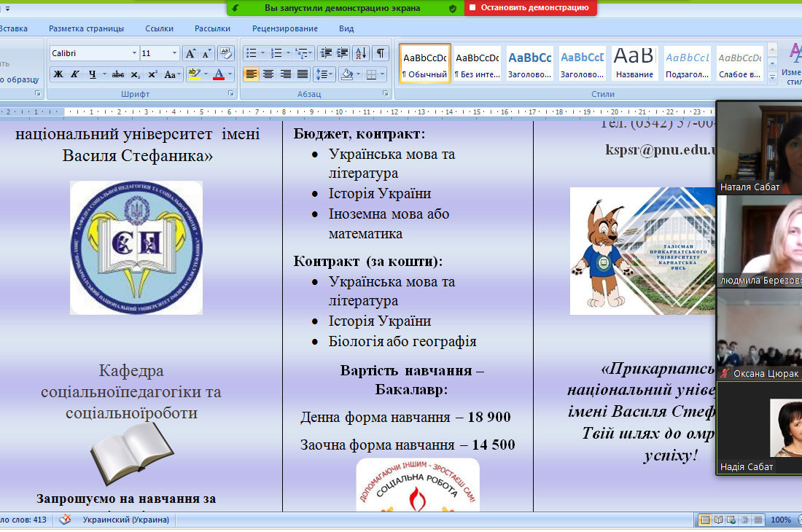The height and width of the screenshot is (532, 802).
Task: Open the Рецензирование ribbon tab
Action: 285,28
